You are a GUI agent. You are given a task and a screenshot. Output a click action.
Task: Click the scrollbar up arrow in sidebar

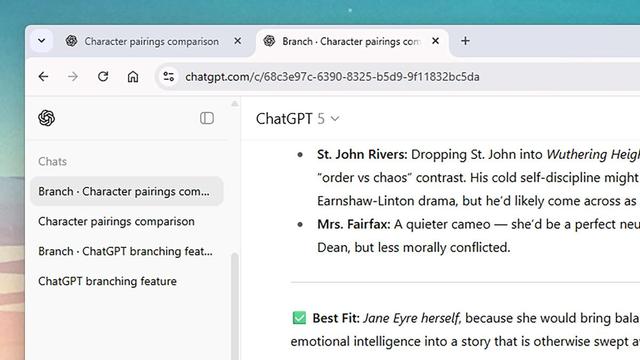[x=235, y=104]
